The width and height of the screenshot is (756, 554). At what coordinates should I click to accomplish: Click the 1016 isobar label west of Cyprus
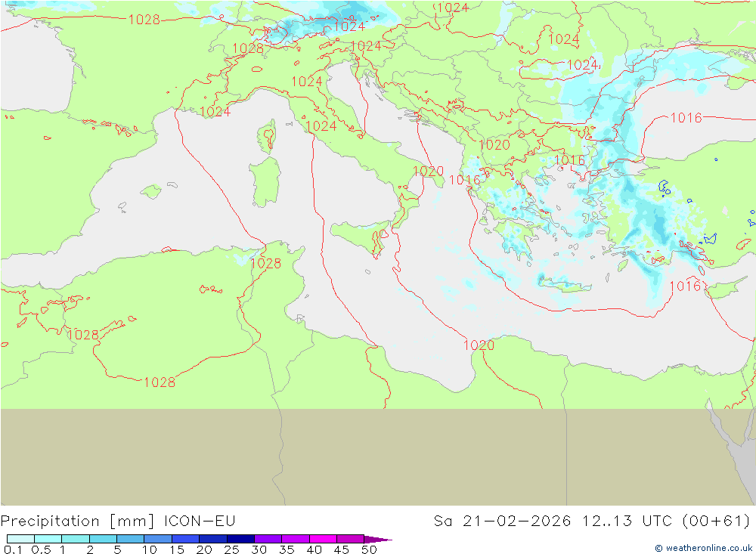tap(685, 286)
